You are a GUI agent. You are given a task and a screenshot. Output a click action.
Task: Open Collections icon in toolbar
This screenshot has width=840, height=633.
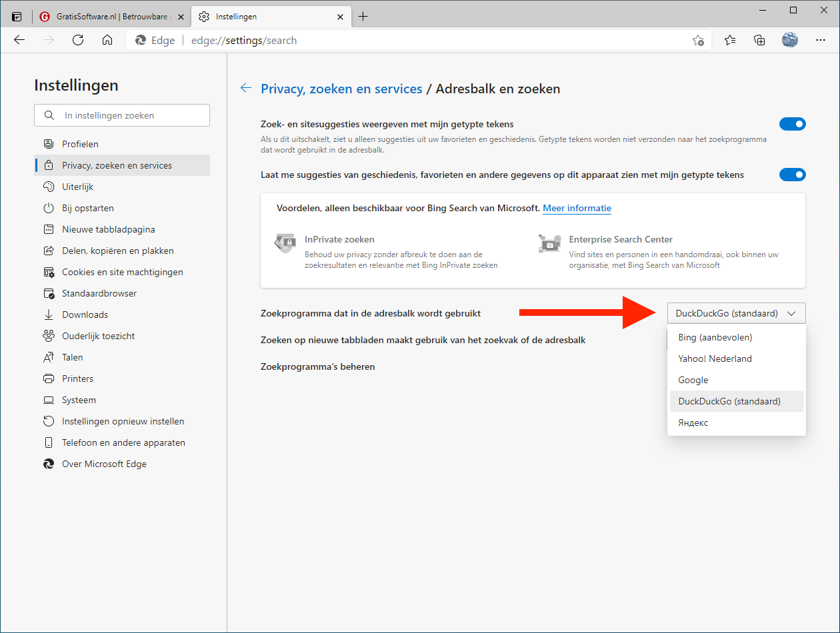[759, 40]
